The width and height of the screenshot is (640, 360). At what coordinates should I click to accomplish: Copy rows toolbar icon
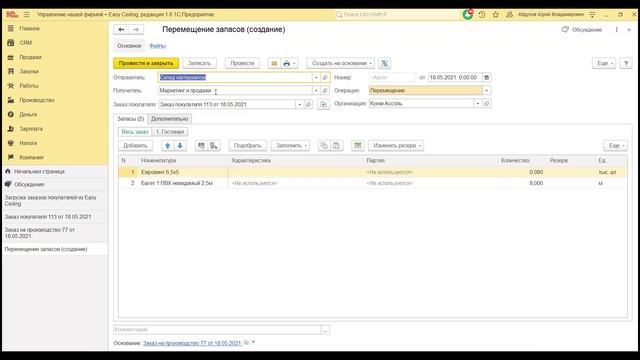[x=324, y=146]
